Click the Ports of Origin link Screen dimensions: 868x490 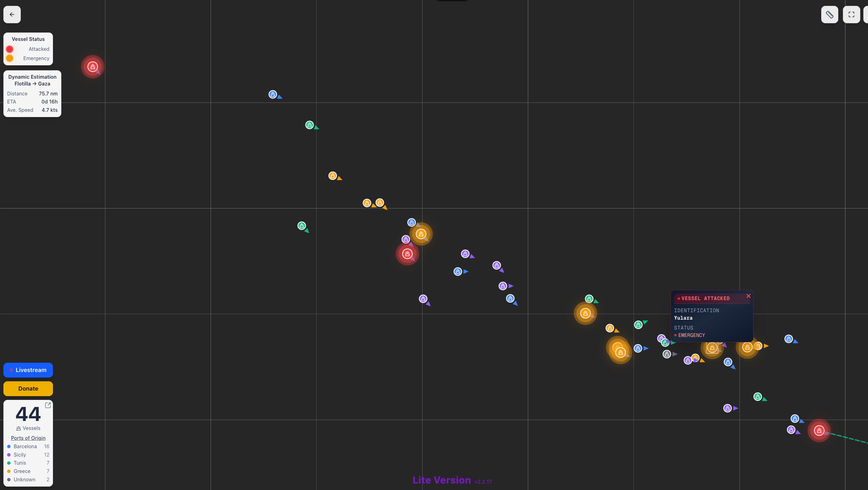(28, 438)
